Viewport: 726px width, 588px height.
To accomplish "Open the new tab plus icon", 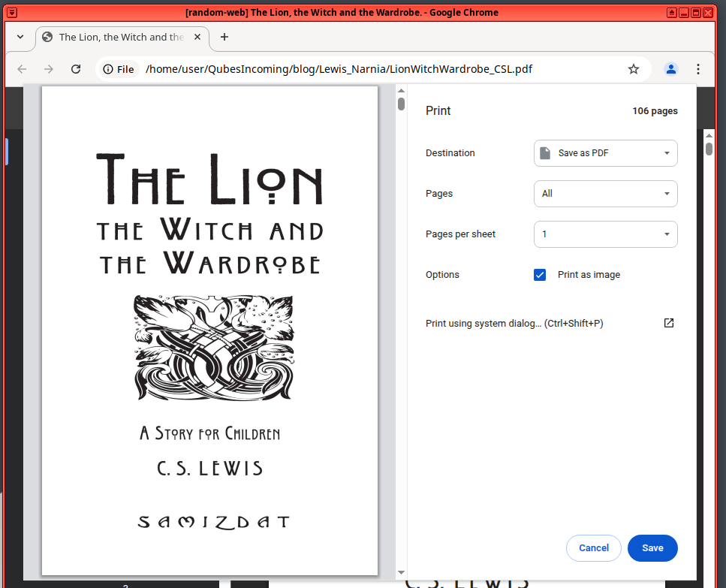I will tap(224, 37).
